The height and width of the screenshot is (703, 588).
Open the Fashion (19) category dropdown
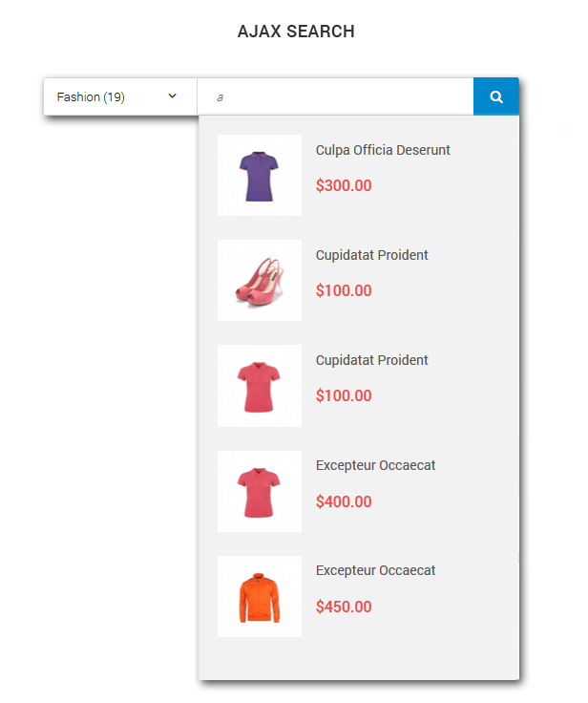(x=120, y=96)
